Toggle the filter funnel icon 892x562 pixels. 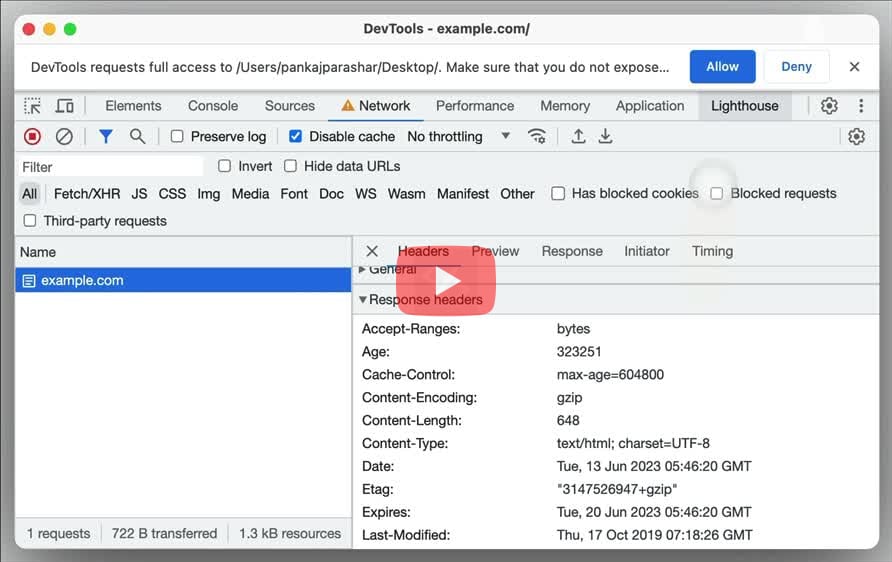106,137
